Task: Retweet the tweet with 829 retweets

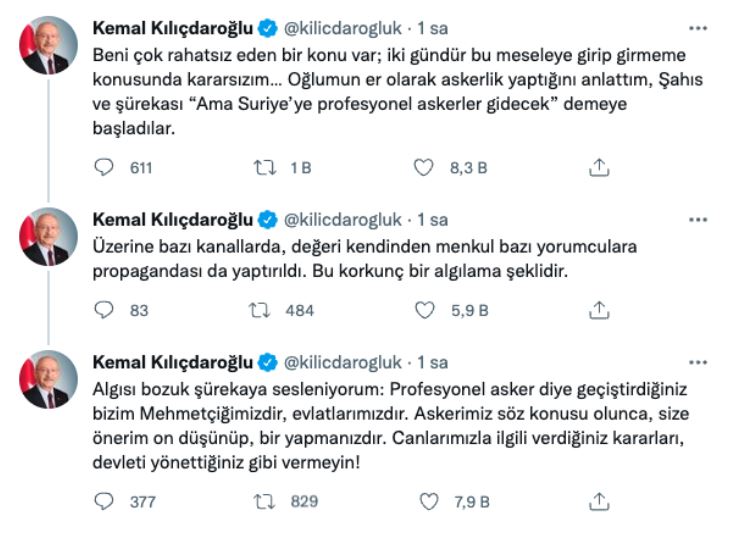Action: pyautogui.click(x=265, y=501)
